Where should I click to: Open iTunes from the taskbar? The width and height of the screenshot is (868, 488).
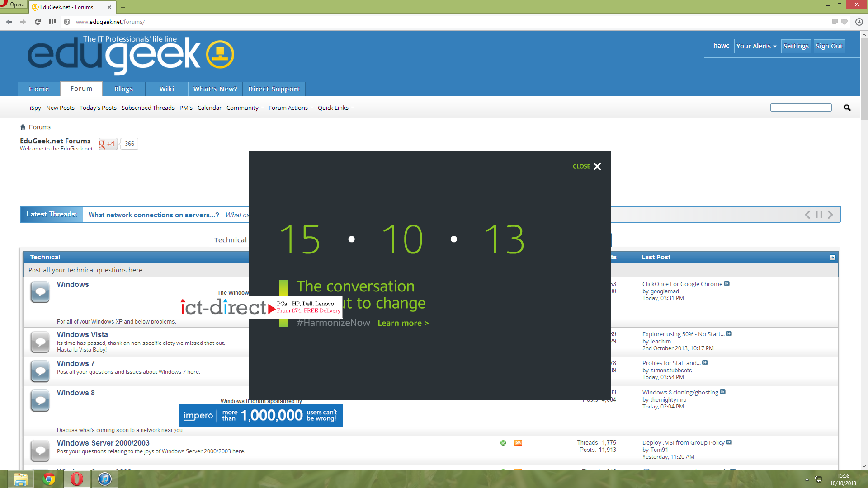click(x=105, y=479)
